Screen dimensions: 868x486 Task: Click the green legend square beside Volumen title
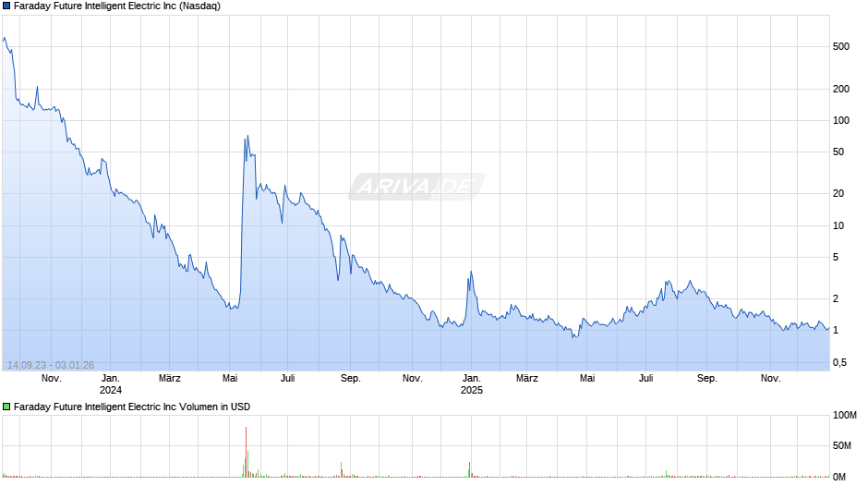pos(6,407)
